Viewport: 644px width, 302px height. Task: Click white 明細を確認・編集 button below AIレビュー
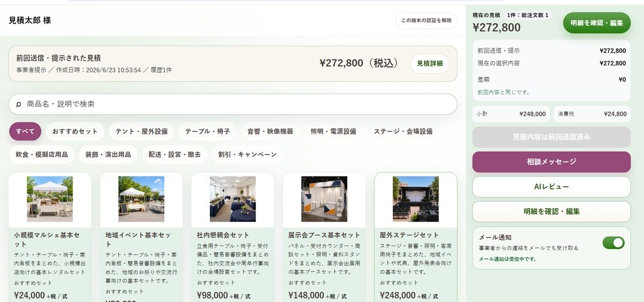click(551, 211)
